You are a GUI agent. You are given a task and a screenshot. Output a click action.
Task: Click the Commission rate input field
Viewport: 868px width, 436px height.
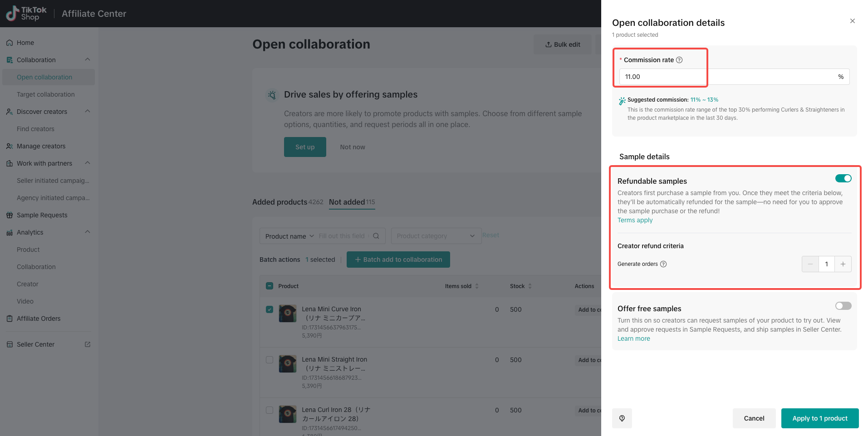(734, 77)
